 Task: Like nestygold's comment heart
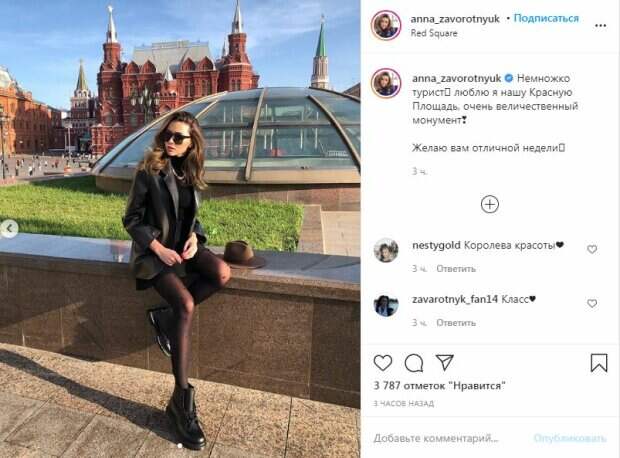point(592,249)
